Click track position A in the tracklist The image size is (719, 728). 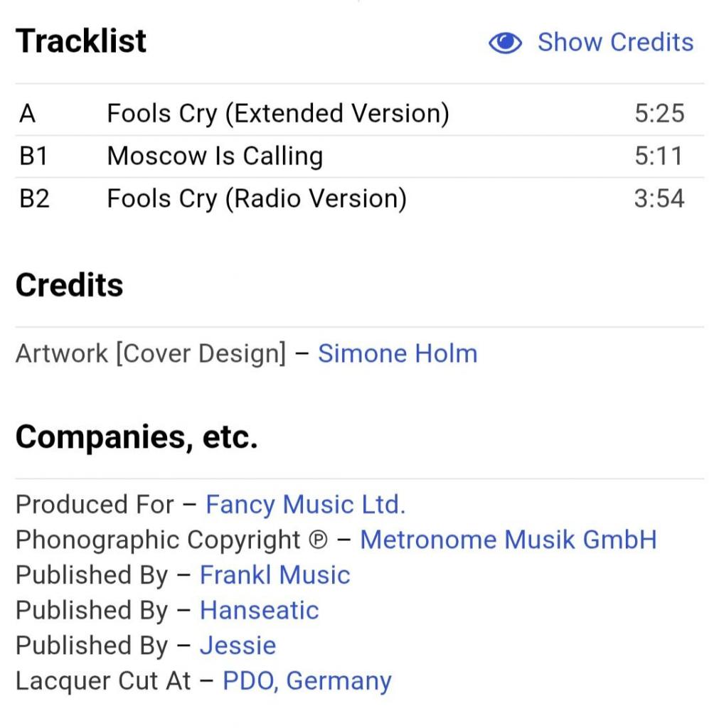click(x=27, y=114)
